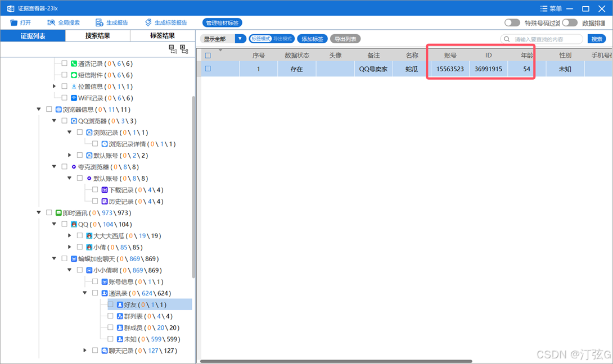The image size is (613, 364).
Task: Select 标签模式 mode
Action: click(261, 39)
